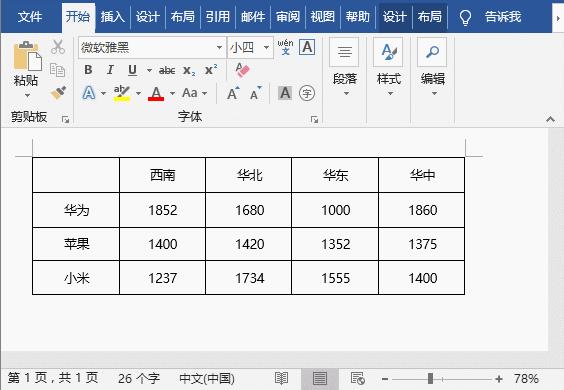This screenshot has height=390, width=564.
Task: Open the 审阅 Review tab
Action: click(x=288, y=17)
